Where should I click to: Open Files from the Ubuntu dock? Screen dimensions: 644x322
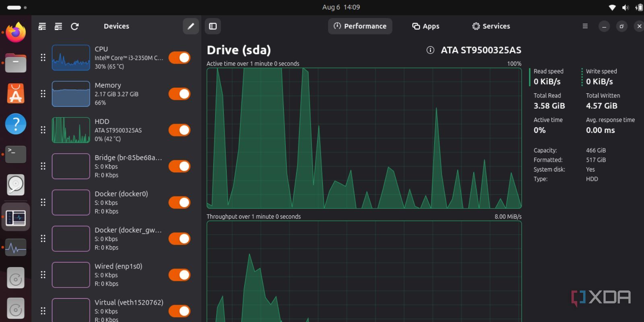[x=16, y=63]
